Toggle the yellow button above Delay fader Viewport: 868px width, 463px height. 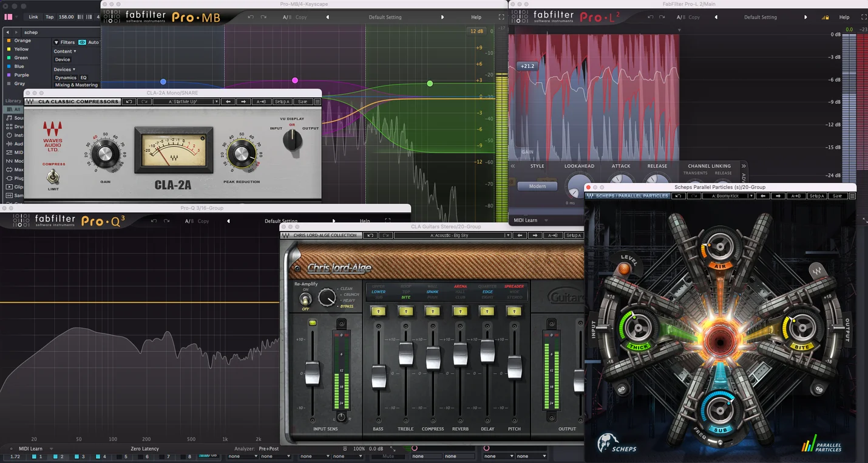487,311
